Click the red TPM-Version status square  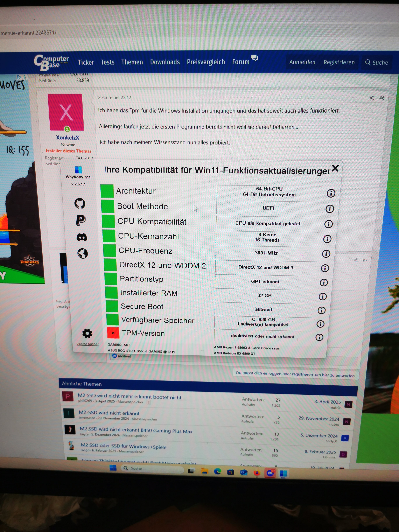(x=113, y=333)
